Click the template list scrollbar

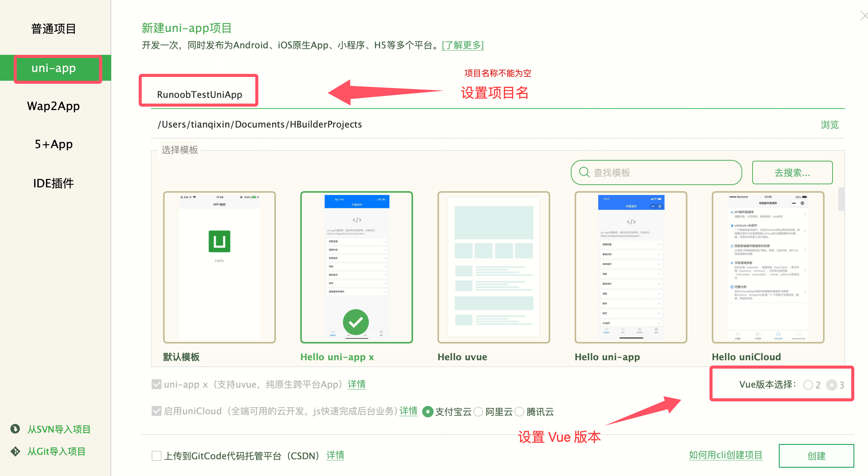(841, 199)
